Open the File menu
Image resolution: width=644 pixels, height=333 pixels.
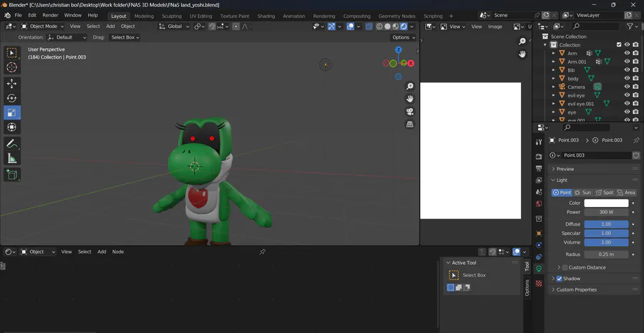pyautogui.click(x=19, y=15)
